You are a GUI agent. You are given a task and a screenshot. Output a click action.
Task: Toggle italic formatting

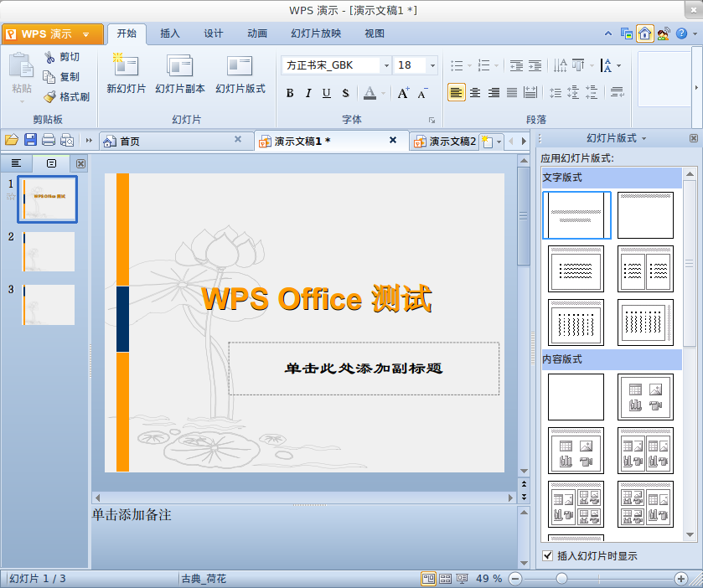click(307, 94)
